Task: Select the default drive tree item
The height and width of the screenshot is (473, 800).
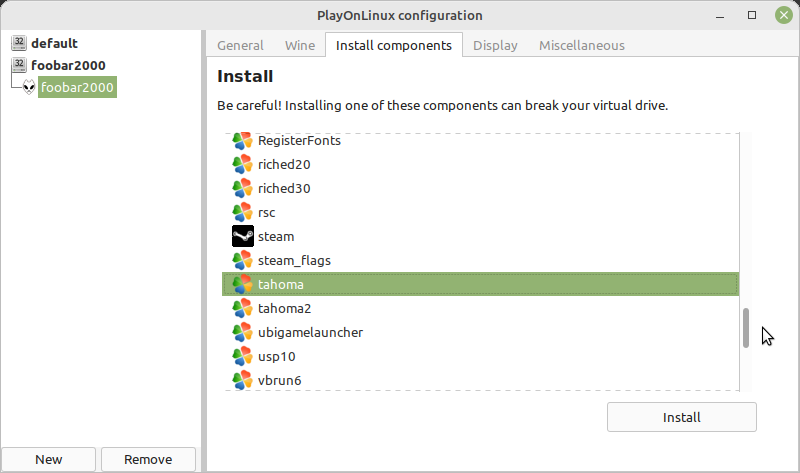Action: tap(54, 43)
